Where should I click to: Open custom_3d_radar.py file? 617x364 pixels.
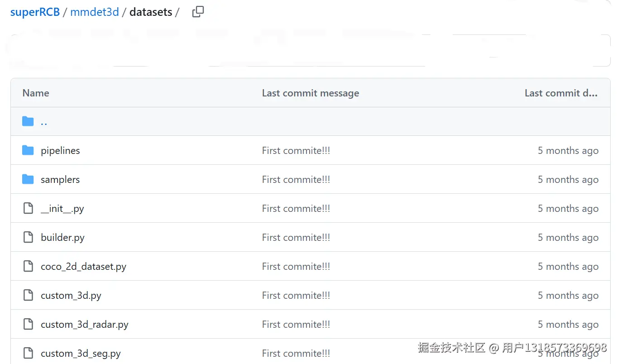84,325
